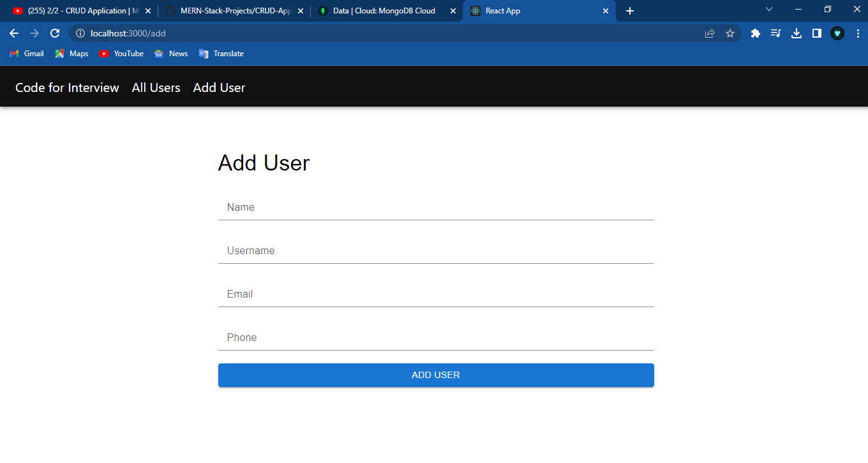
Task: Focus the Name input field
Action: (436, 208)
